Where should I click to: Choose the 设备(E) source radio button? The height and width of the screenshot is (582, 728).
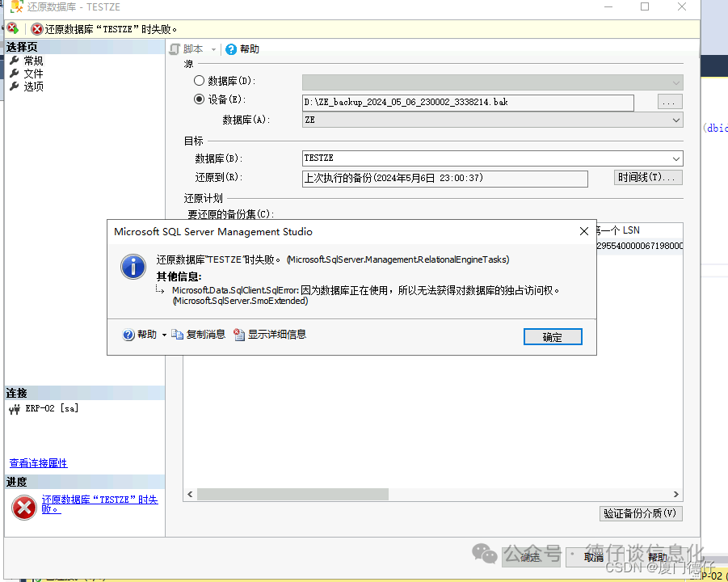pos(200,99)
